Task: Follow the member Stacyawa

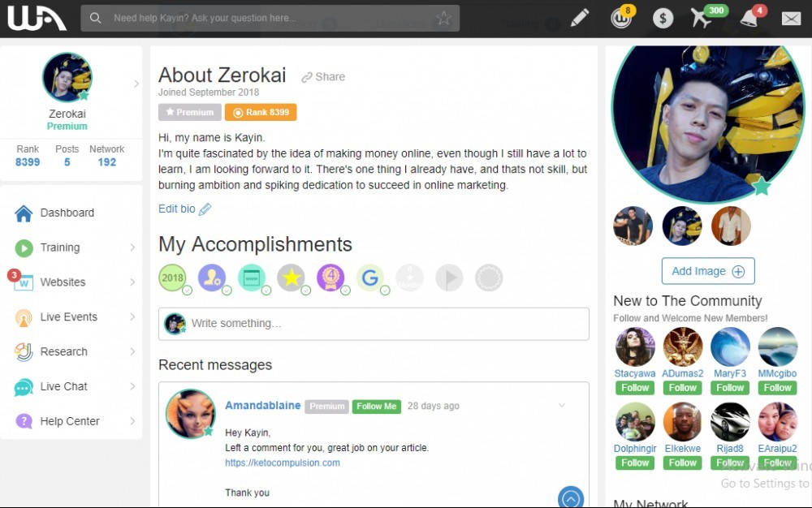Action: tap(635, 388)
